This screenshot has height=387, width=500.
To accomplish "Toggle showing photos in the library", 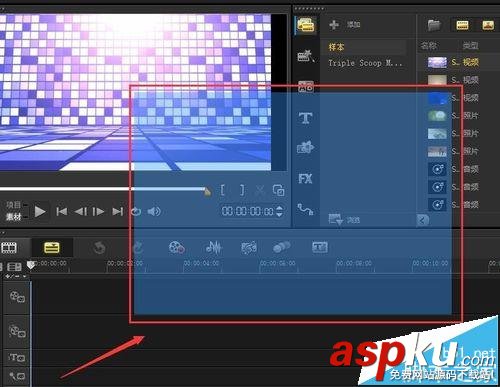I will click(488, 25).
